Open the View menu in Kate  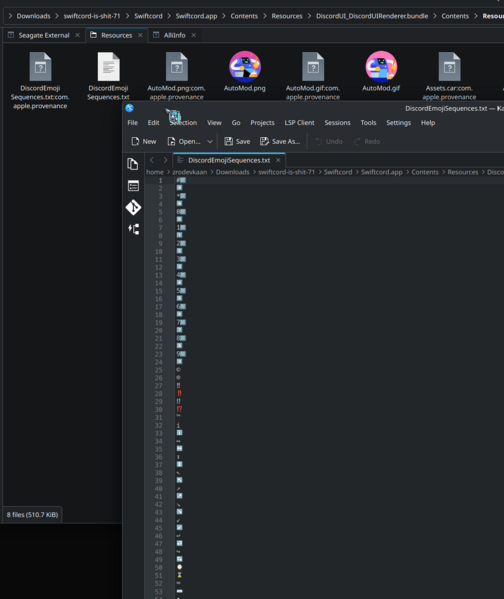click(x=214, y=123)
